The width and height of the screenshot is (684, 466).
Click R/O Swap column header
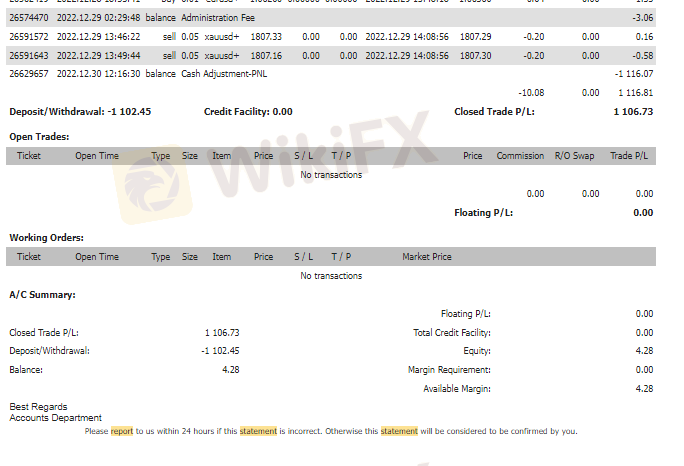[x=574, y=156]
